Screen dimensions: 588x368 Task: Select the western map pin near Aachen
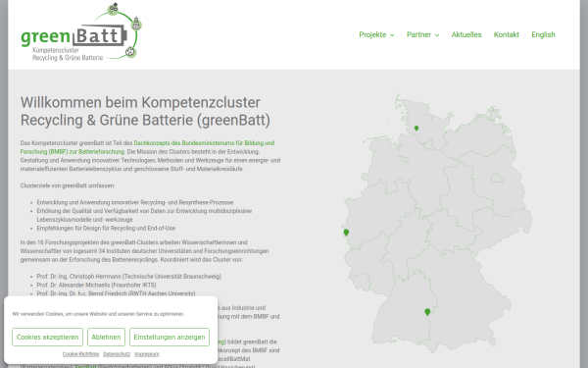[346, 233]
